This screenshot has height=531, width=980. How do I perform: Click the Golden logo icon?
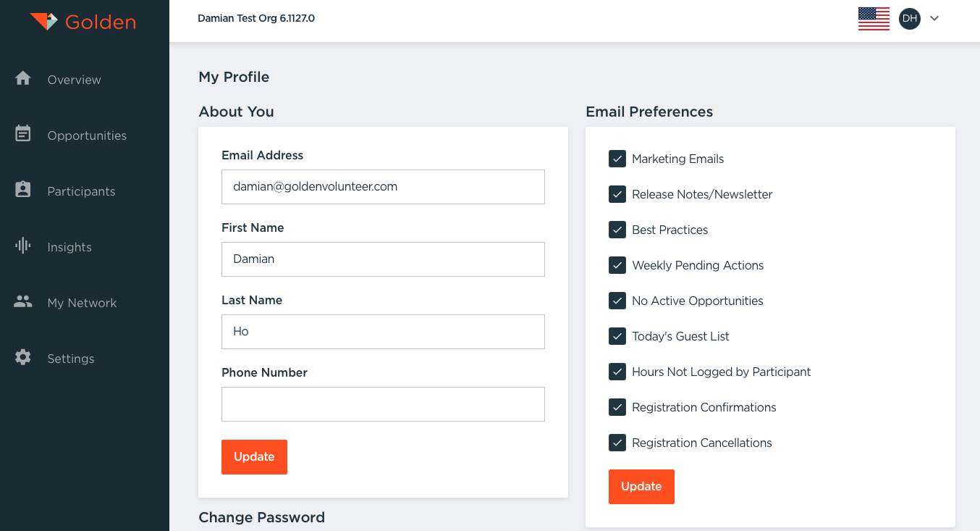pyautogui.click(x=43, y=22)
